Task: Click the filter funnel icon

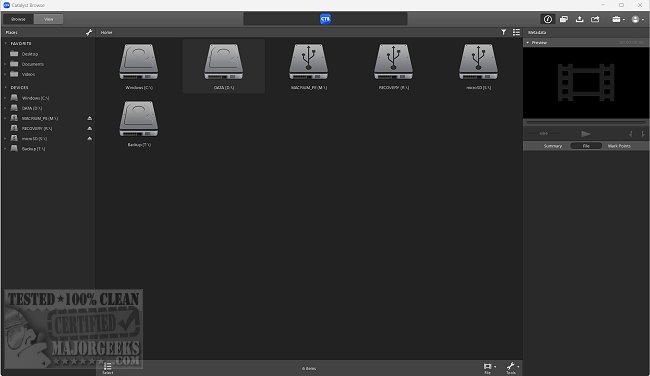Action: pos(503,32)
